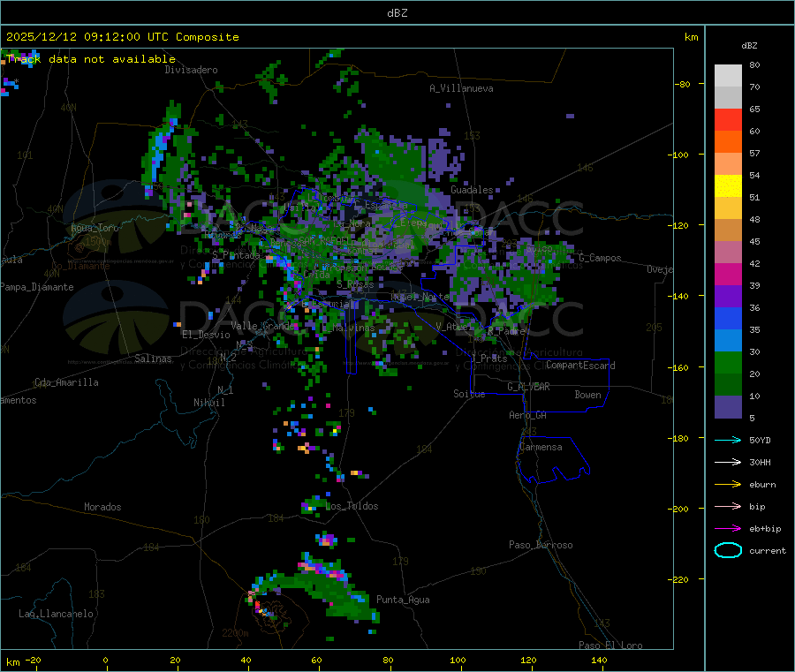Click the 51 dBZ yellow color swatch
The width and height of the screenshot is (795, 672).
point(728,186)
